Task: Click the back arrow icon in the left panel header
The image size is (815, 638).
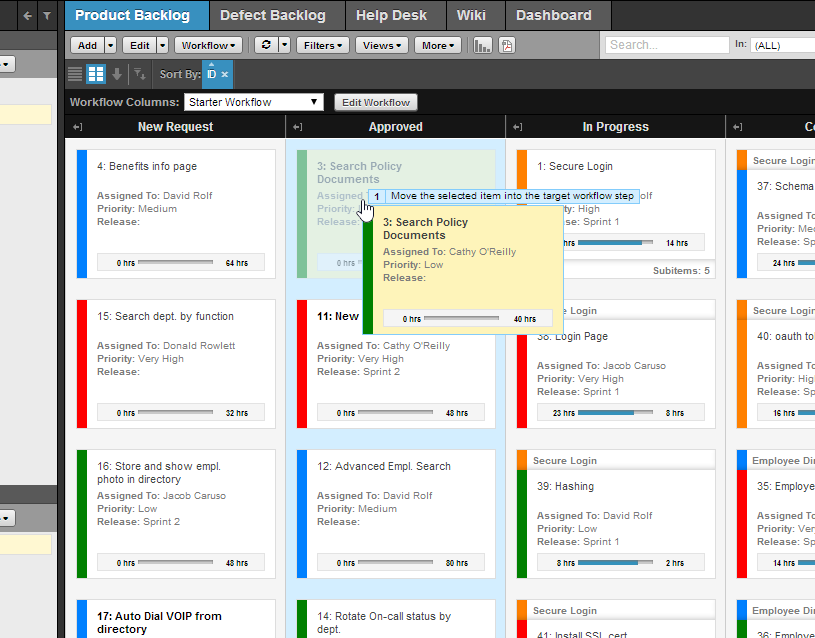Action: tap(28, 16)
